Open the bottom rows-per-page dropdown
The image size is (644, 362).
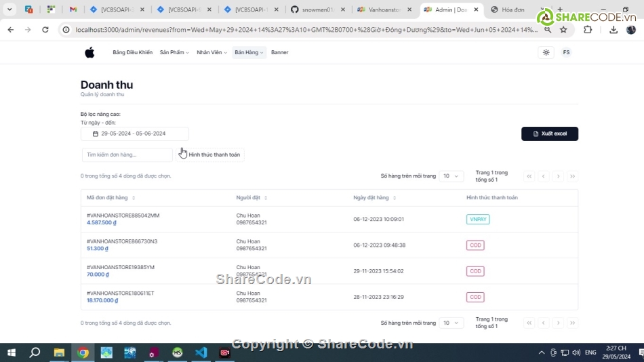[451, 323]
